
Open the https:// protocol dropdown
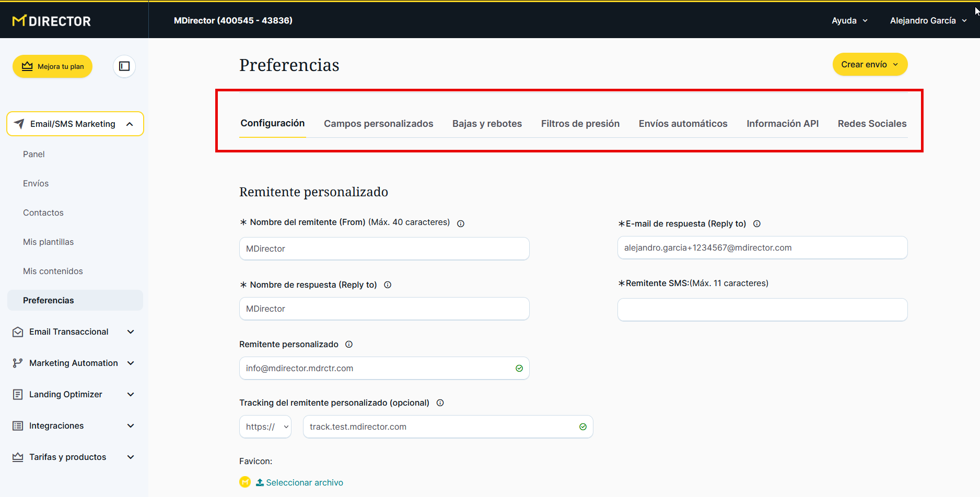pos(265,427)
